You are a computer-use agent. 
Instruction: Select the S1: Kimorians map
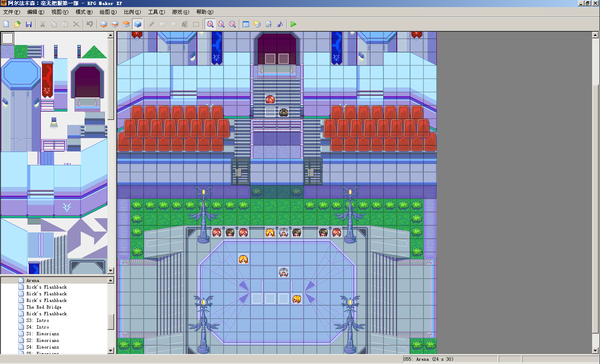coord(42,334)
